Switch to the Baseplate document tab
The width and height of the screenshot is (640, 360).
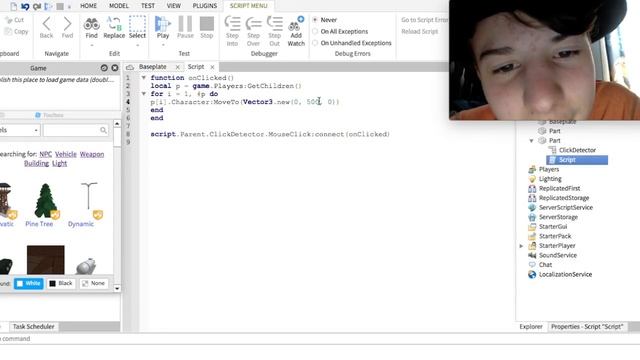click(152, 67)
